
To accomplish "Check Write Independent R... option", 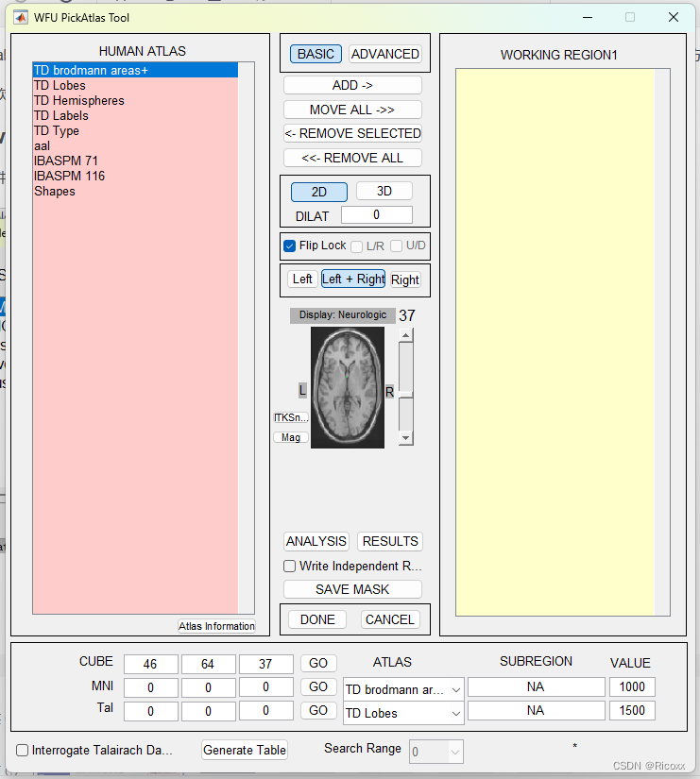I will point(289,566).
